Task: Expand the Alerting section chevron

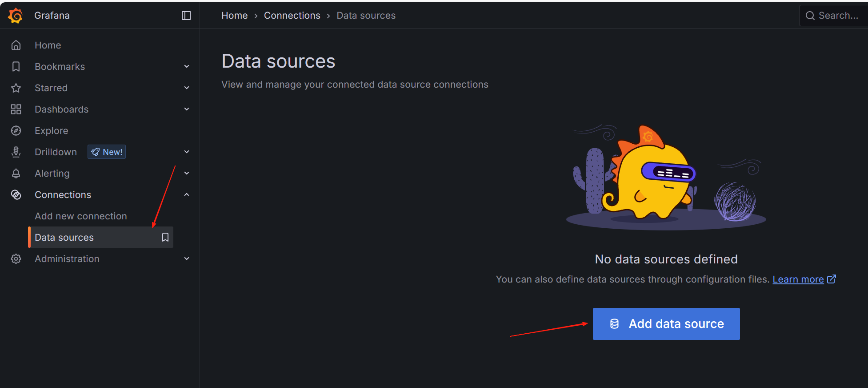Action: click(x=187, y=174)
